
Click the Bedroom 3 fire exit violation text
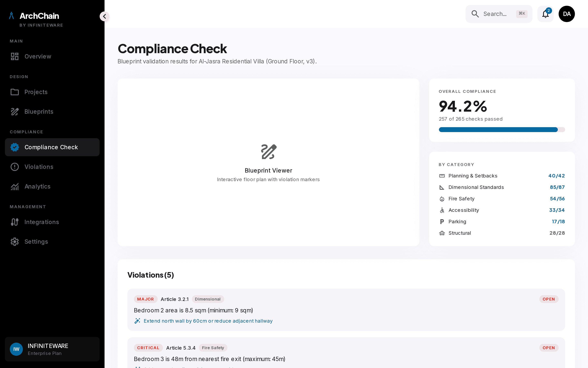(x=209, y=359)
